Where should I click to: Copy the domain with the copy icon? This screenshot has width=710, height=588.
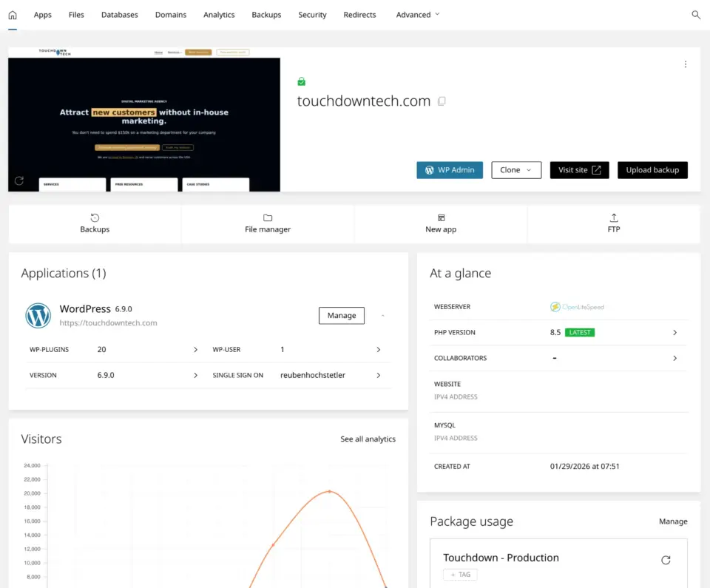click(x=442, y=101)
